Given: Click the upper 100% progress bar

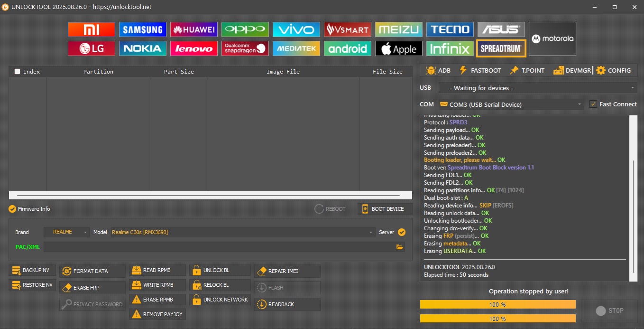Looking at the screenshot, I should (497, 304).
